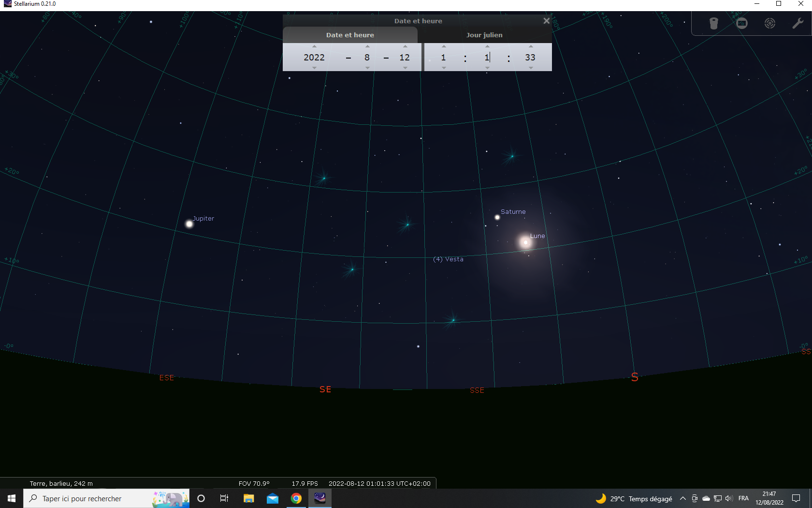Viewport: 812px width, 508px height.
Task: Open the Windows Start menu
Action: [12, 498]
